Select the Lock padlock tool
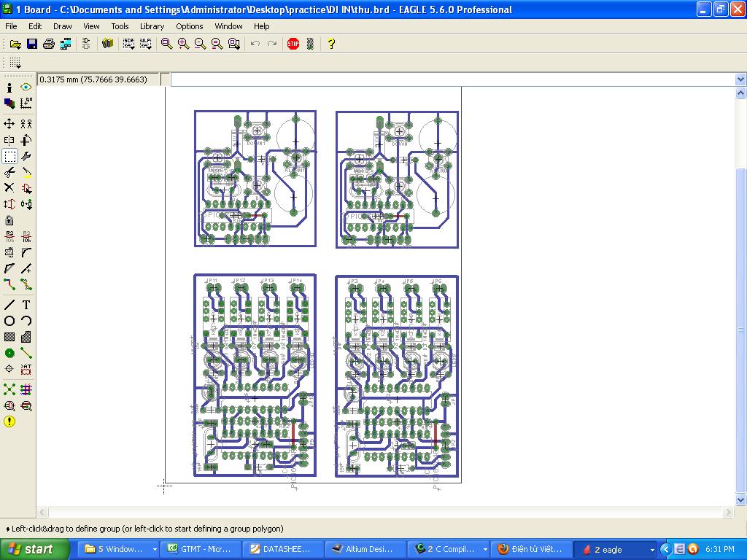Image resolution: width=747 pixels, height=560 pixels. pos(9,220)
